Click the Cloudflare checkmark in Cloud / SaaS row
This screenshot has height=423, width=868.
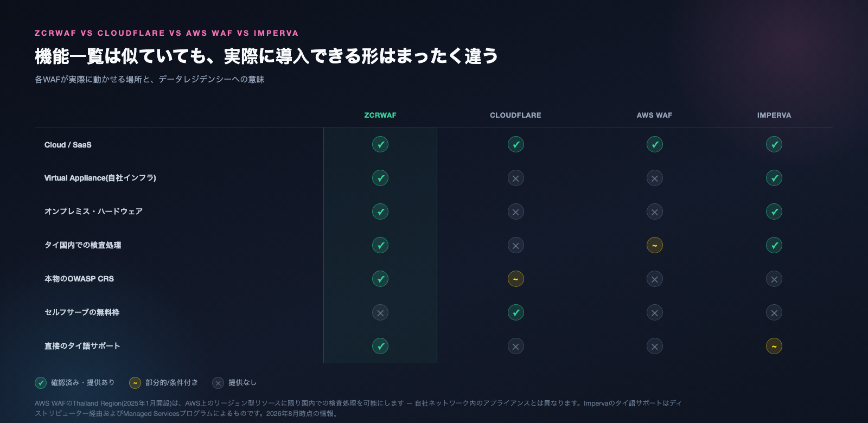(x=516, y=145)
